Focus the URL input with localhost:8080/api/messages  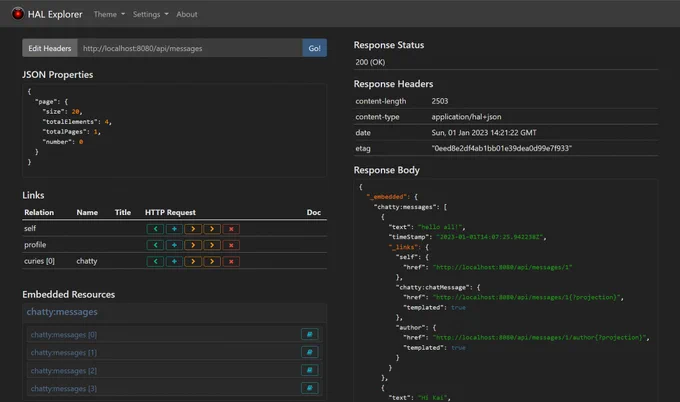pos(190,48)
